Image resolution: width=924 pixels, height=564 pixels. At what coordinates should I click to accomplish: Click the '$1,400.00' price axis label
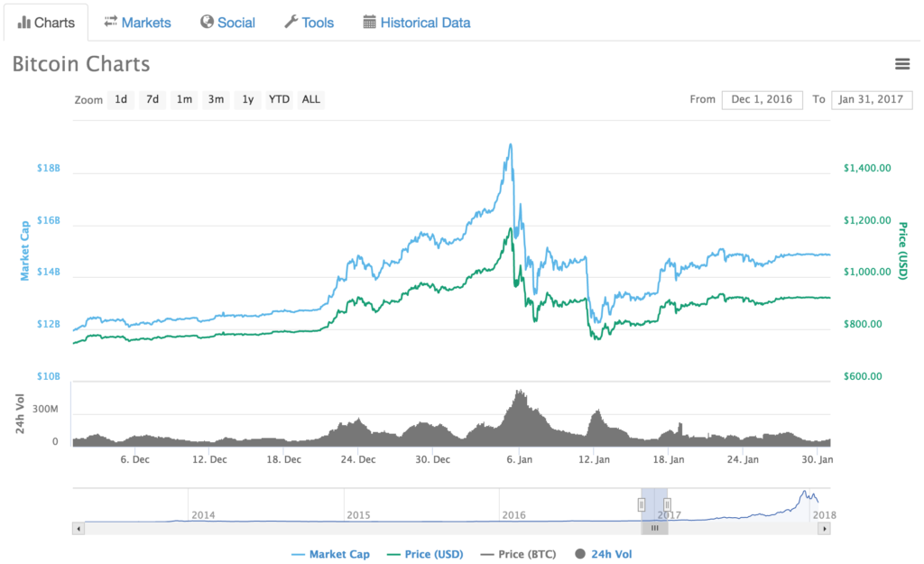[867, 168]
